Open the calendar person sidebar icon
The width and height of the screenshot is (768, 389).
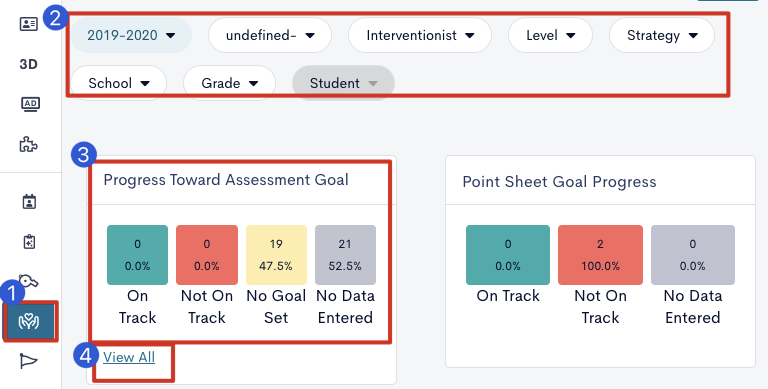click(29, 201)
